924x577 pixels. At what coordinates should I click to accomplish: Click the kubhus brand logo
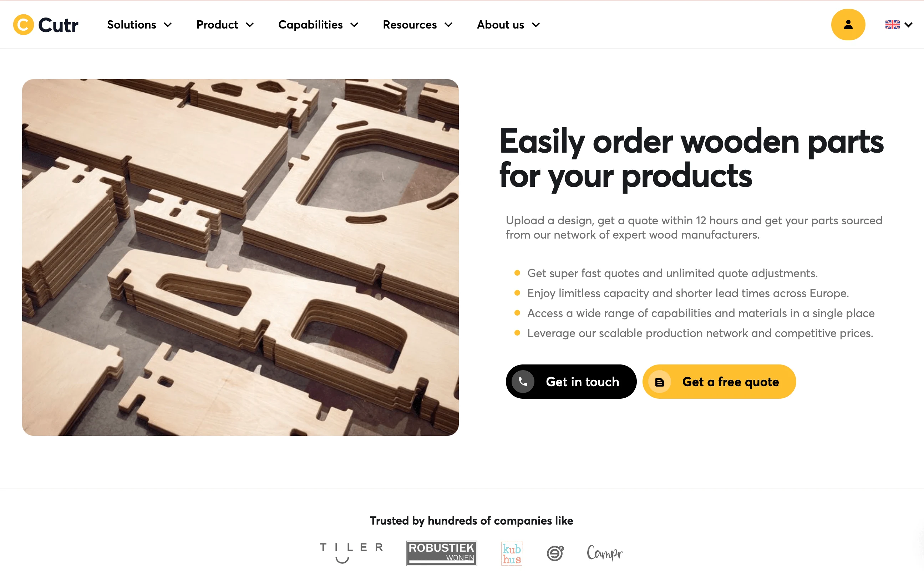[512, 552]
